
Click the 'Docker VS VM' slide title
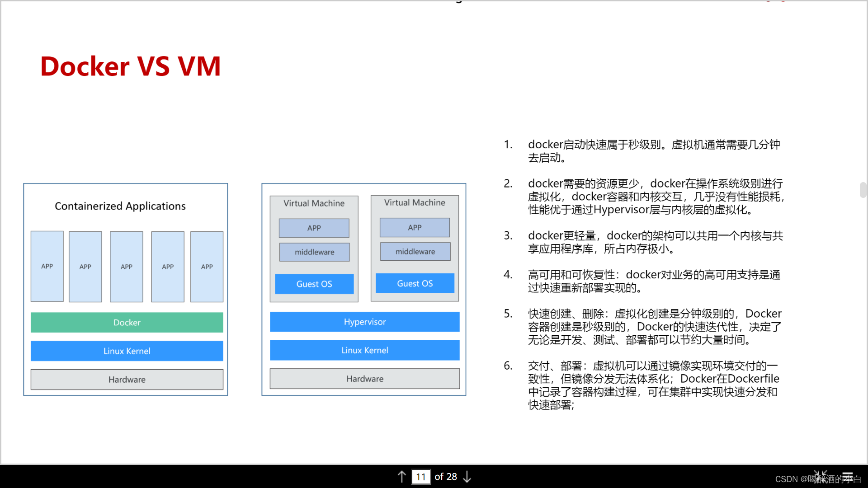[130, 66]
